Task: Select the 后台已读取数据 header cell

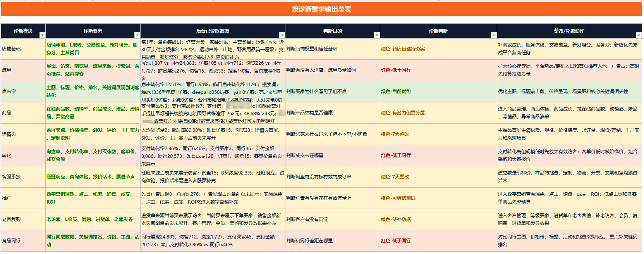Action: (213, 31)
